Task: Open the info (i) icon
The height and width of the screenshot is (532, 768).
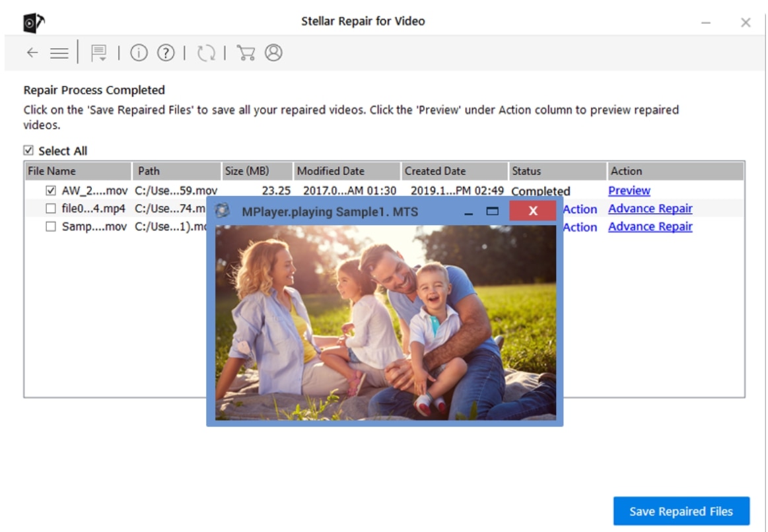Action: (139, 52)
